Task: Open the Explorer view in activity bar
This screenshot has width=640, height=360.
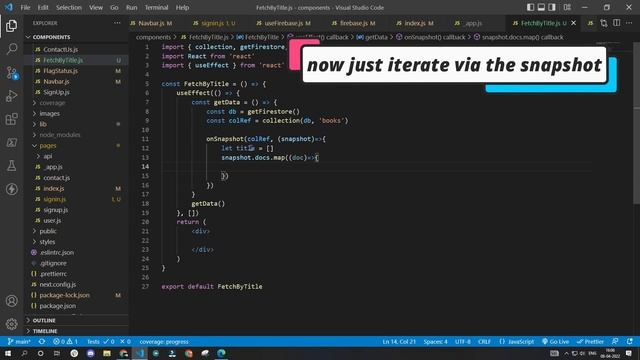Action: coord(11,26)
